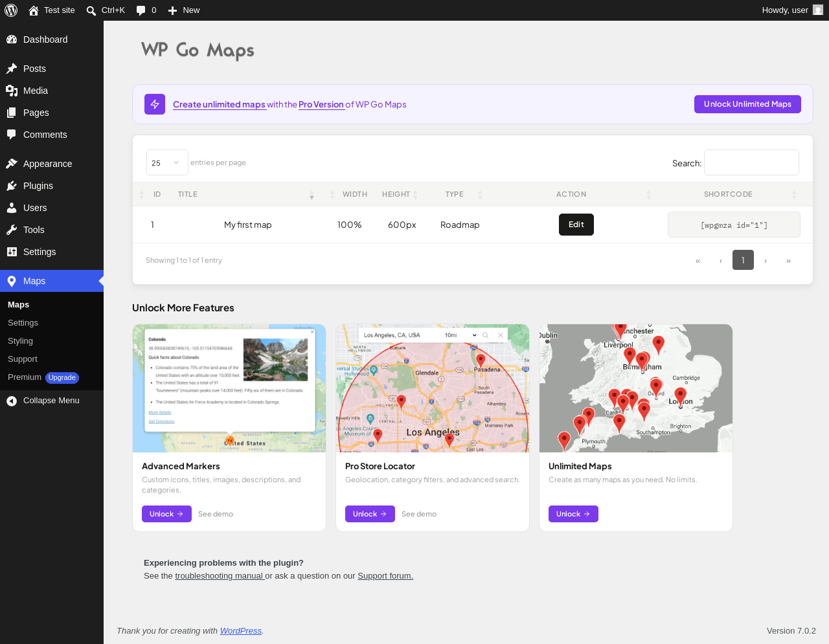Open the Pro Store Locator map thumbnail

pos(433,388)
